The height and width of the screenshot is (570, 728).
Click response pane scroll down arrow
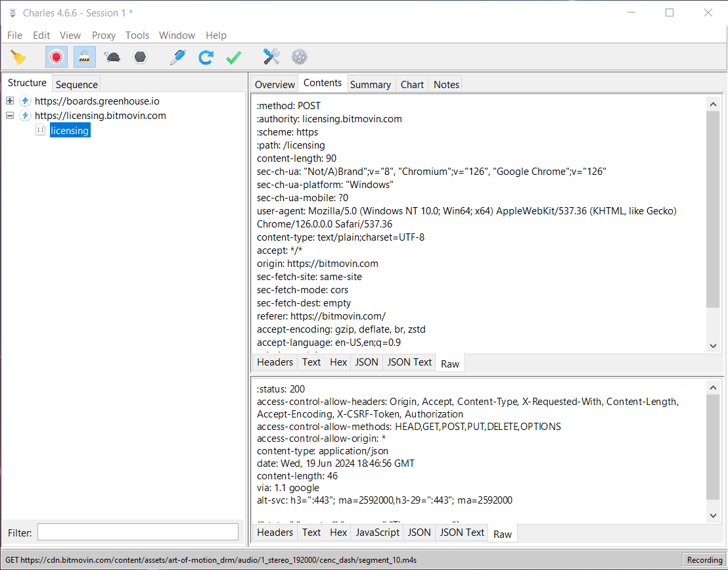pos(713,515)
